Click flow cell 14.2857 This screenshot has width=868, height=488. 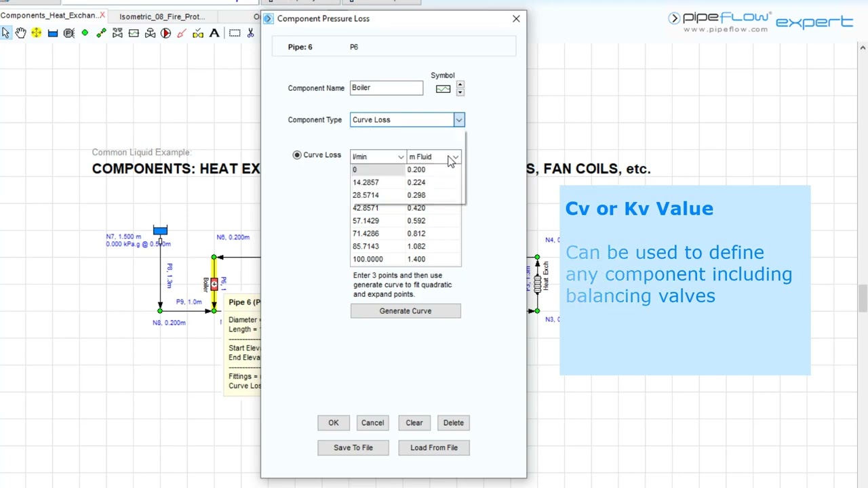tap(378, 182)
